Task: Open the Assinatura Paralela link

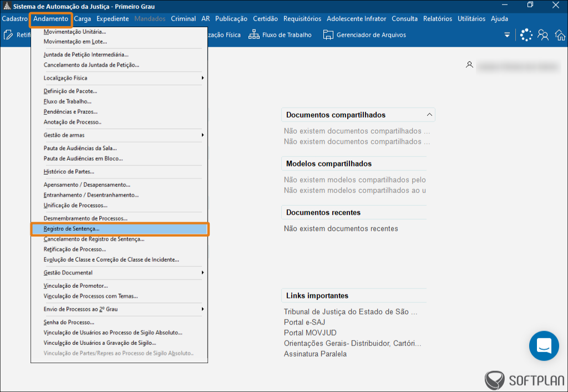Action: [x=315, y=354]
